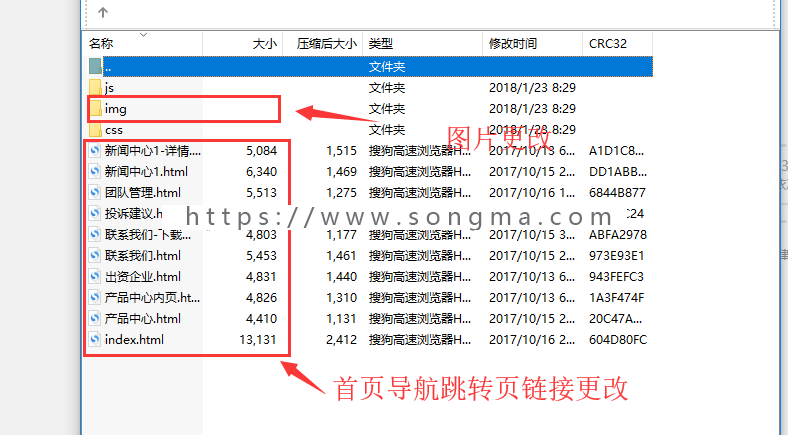The width and height of the screenshot is (788, 435).
Task: Select file icon for 产品中心内页
Action: (95, 297)
